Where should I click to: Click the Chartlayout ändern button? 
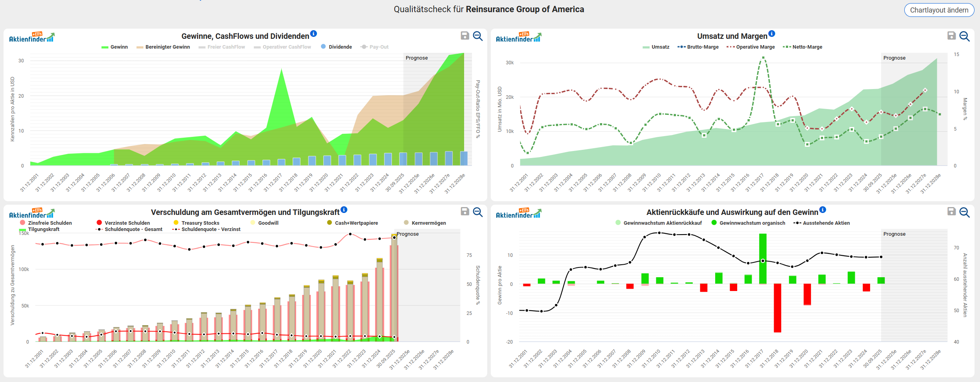point(939,10)
